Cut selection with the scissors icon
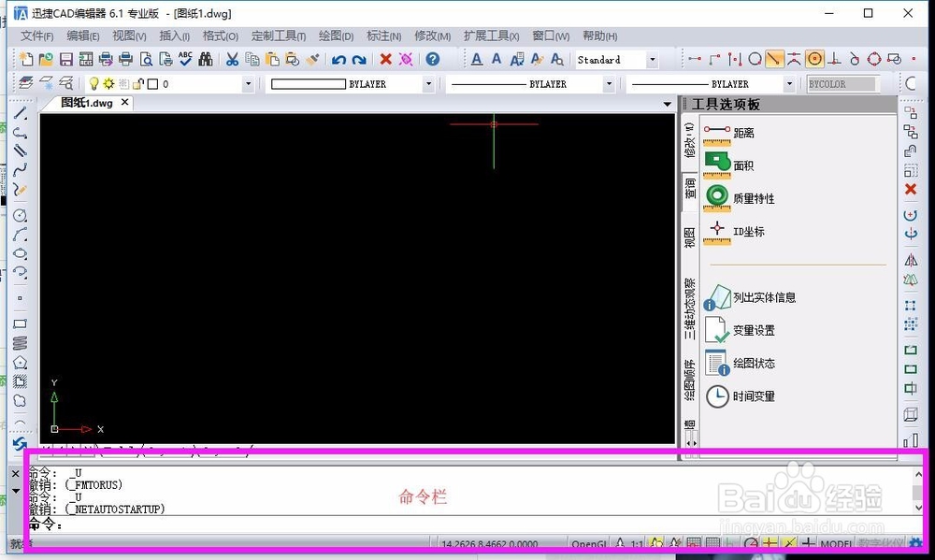 click(232, 59)
